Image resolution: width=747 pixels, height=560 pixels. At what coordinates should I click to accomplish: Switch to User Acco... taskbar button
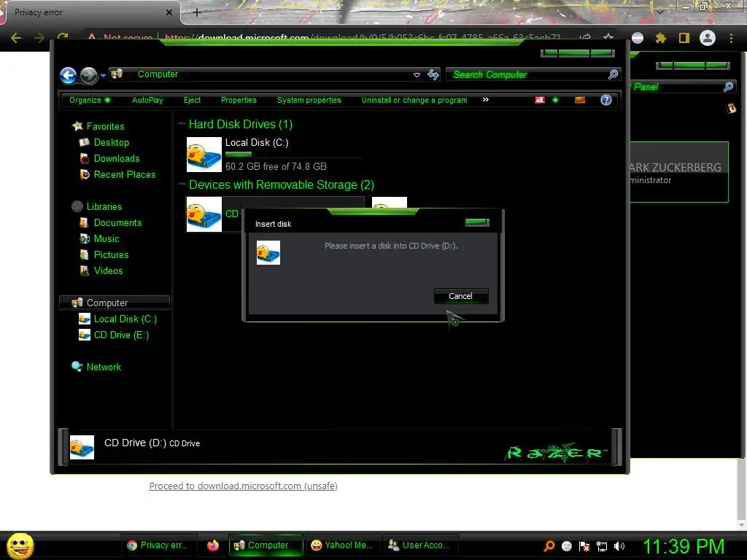point(419,545)
